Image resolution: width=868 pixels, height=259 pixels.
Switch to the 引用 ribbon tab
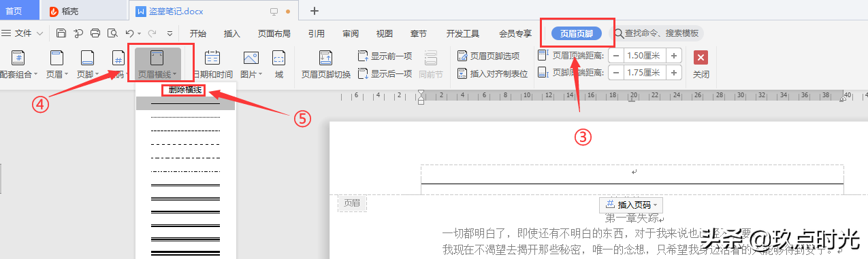point(316,33)
